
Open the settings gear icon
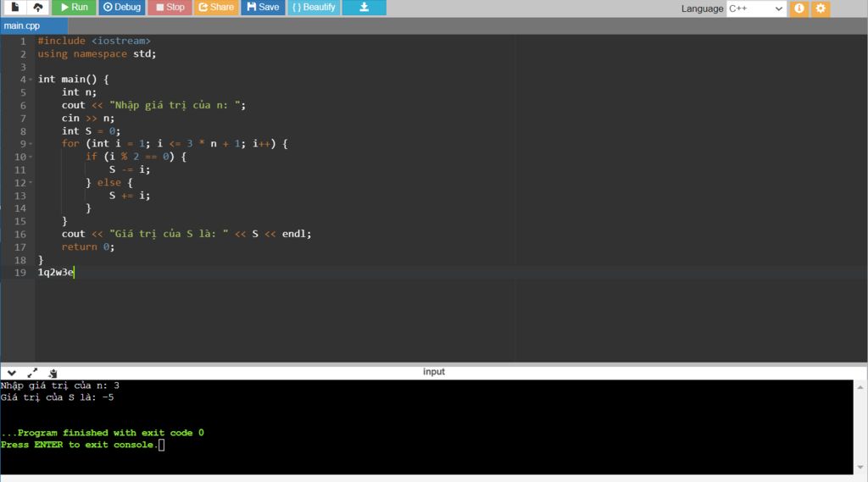pyautogui.click(x=820, y=8)
